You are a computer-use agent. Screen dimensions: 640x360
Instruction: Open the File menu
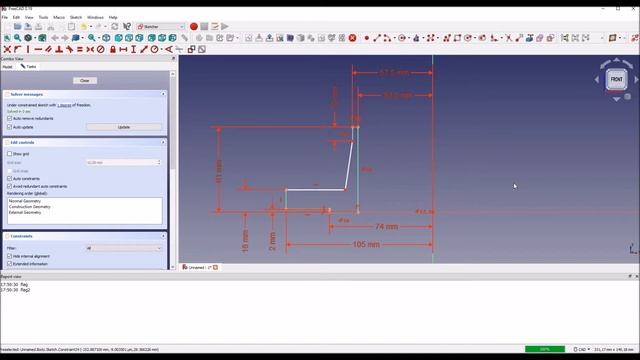[4, 18]
